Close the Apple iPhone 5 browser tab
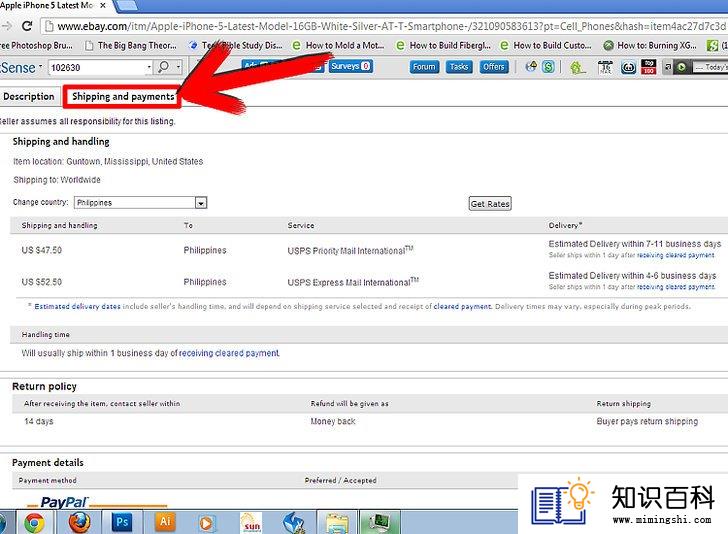 (x=103, y=6)
